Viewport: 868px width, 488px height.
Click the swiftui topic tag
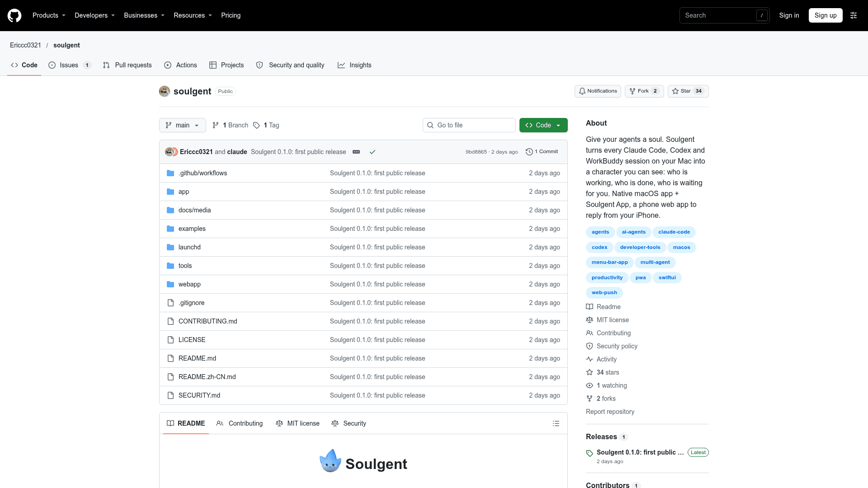coord(667,278)
